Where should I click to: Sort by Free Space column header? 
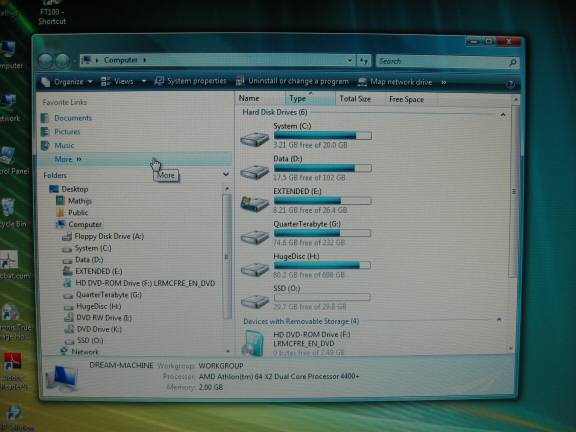pyautogui.click(x=410, y=99)
